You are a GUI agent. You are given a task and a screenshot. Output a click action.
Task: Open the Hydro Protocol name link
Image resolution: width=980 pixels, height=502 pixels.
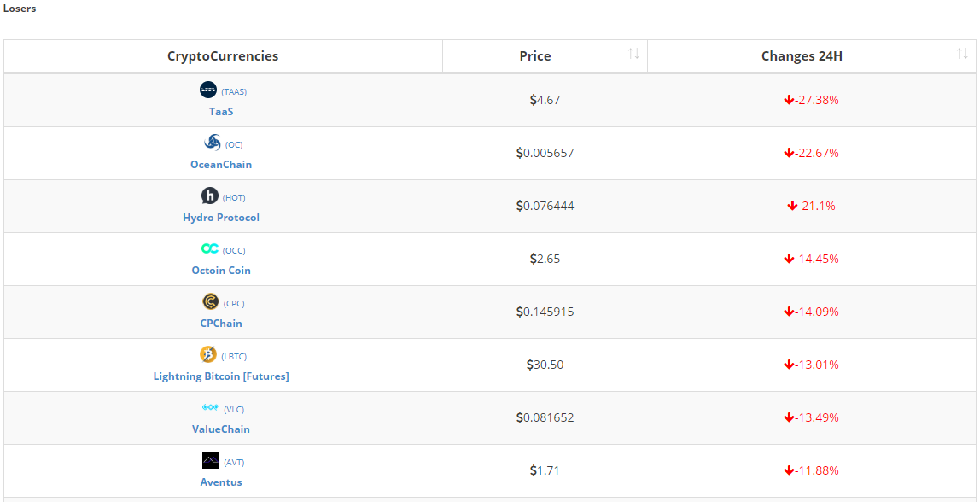(x=221, y=218)
